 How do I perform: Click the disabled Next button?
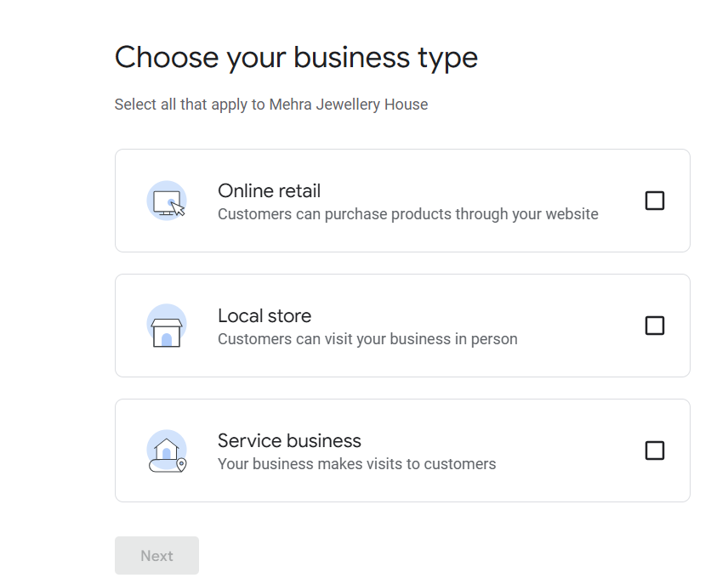pos(157,556)
